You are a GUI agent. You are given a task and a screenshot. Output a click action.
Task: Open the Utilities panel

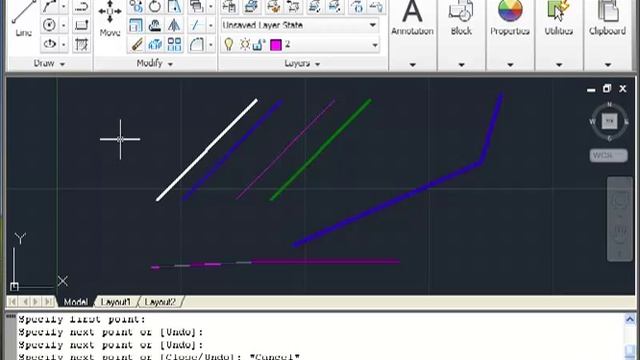(559, 35)
